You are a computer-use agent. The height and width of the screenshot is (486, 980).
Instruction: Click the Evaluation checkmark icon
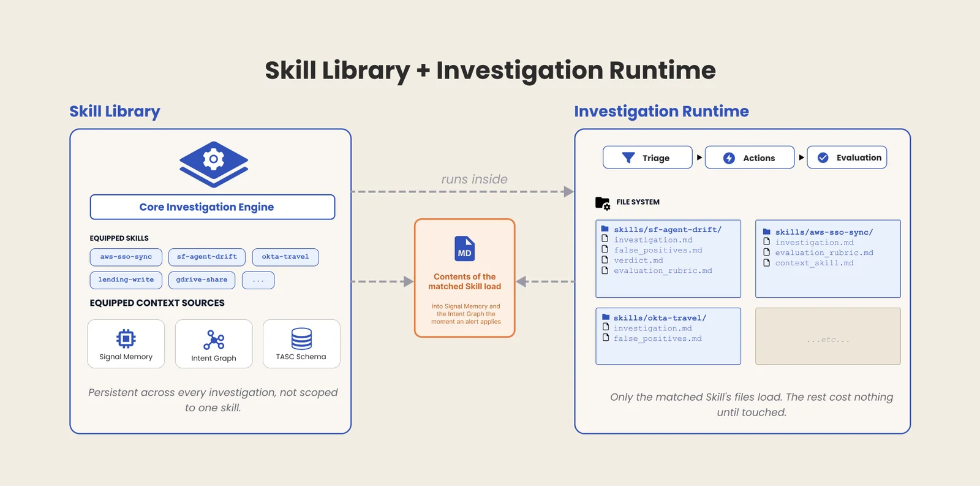pos(823,158)
